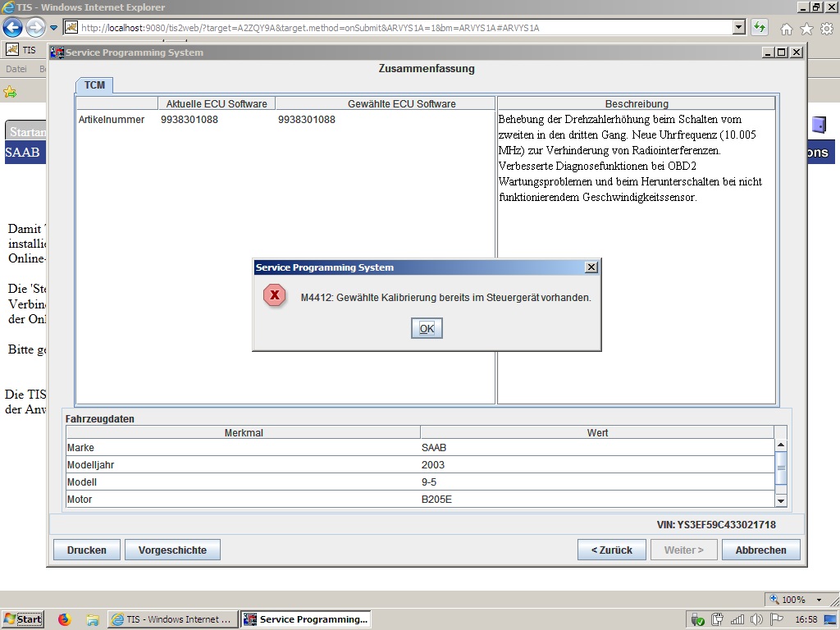
Task: Click the VIN text
Action: click(x=716, y=525)
